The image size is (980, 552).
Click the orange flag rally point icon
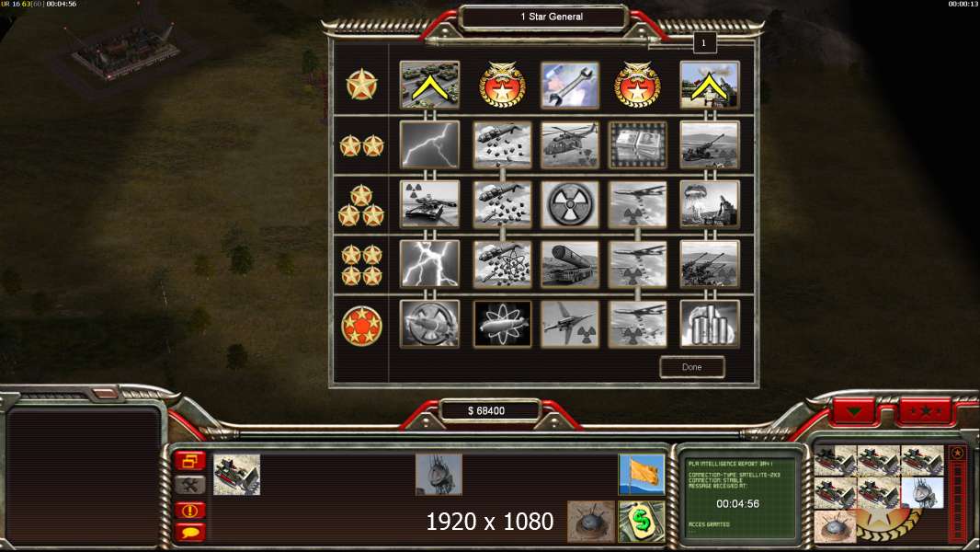tap(642, 475)
